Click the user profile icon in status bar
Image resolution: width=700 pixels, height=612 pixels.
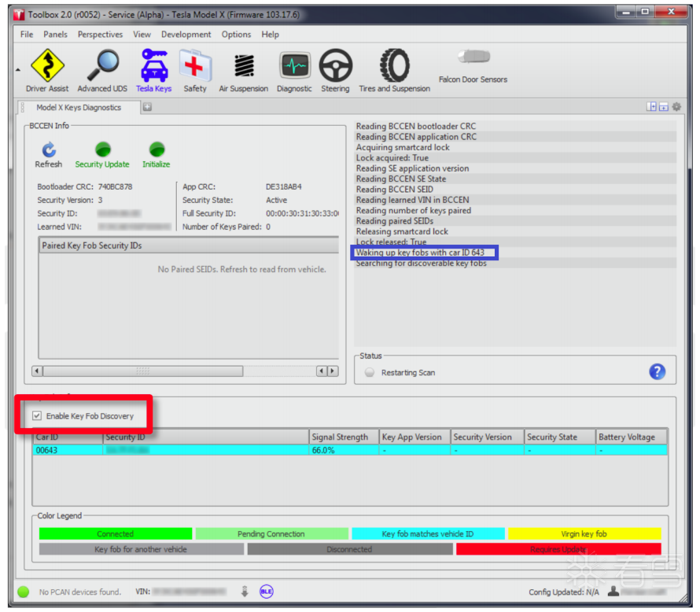point(613,591)
